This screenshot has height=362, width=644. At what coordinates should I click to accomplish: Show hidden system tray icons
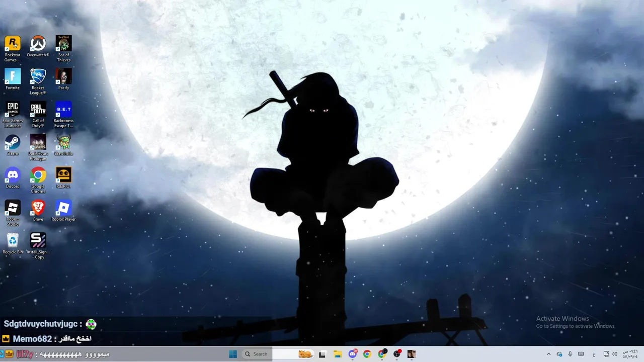(548, 354)
